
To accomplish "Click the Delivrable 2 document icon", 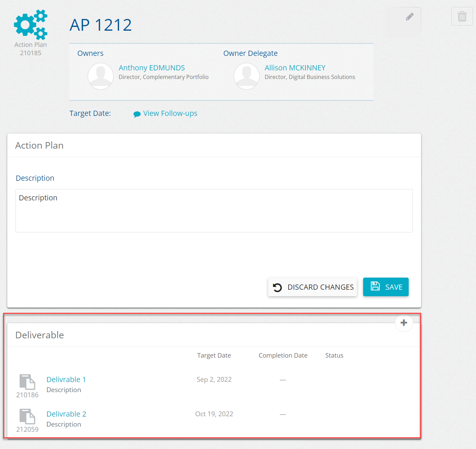I will pos(27,417).
